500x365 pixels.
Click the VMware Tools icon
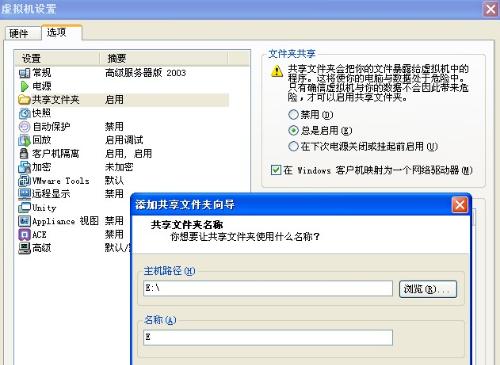click(25, 180)
